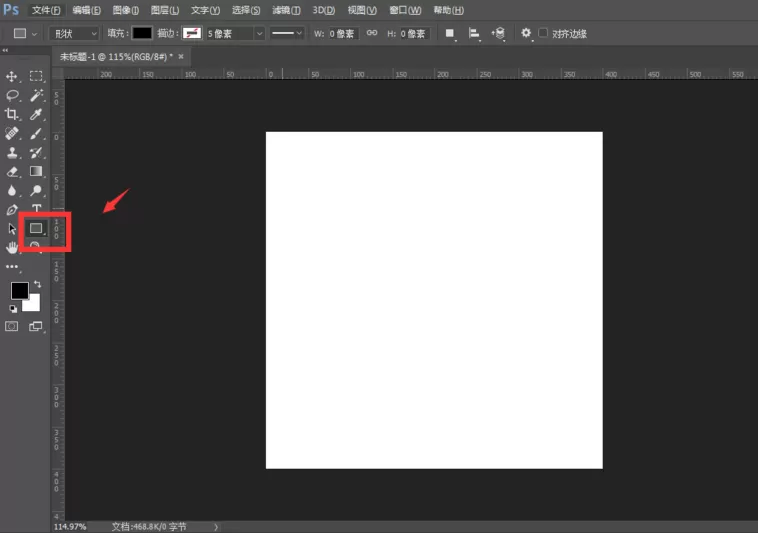The height and width of the screenshot is (533, 758).
Task: Close the 未标题-1 document tab
Action: coord(181,57)
